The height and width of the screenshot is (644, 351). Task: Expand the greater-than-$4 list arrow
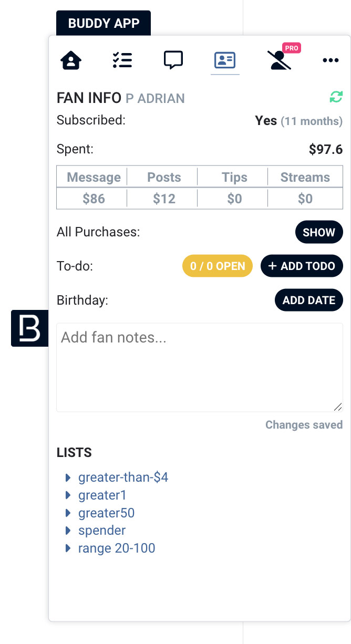pos(68,477)
